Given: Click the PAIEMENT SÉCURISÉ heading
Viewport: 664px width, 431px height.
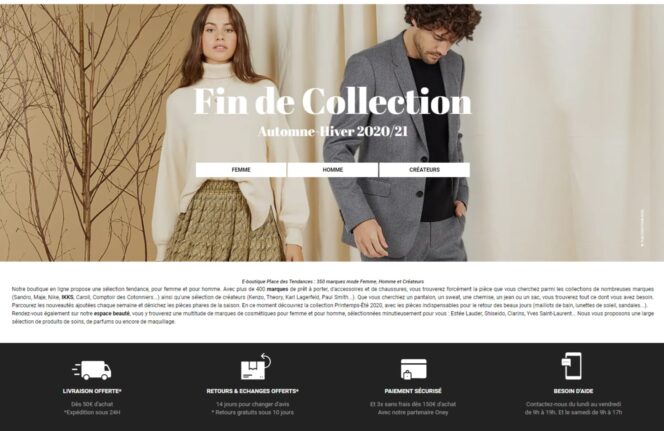Looking at the screenshot, I should [413, 391].
